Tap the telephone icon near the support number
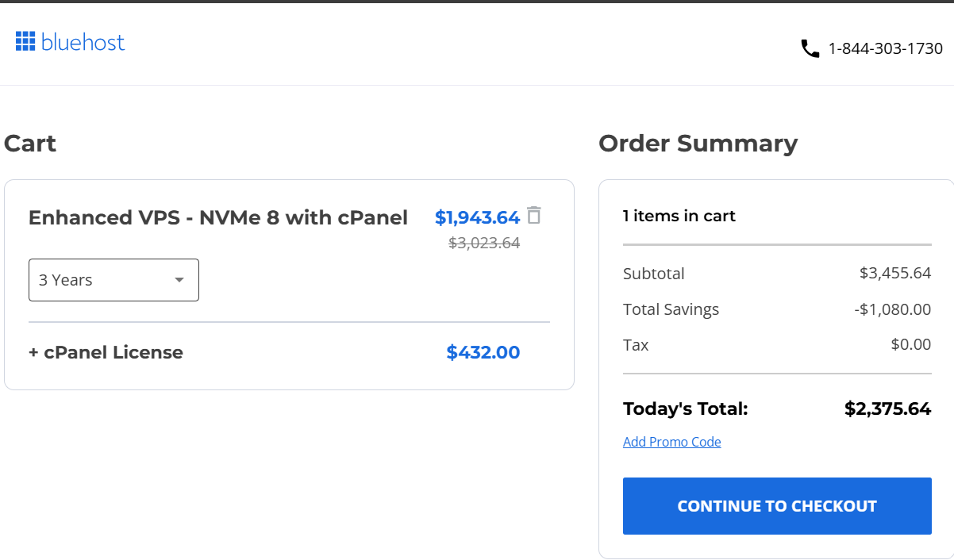This screenshot has width=954, height=560. [810, 48]
